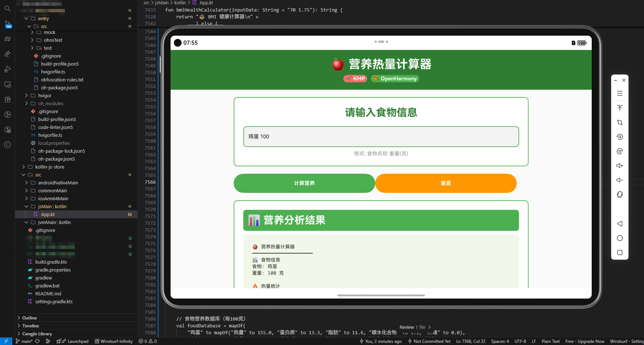Open the emulator hamburger menu
Screen dimensions: 644x345
[619, 93]
